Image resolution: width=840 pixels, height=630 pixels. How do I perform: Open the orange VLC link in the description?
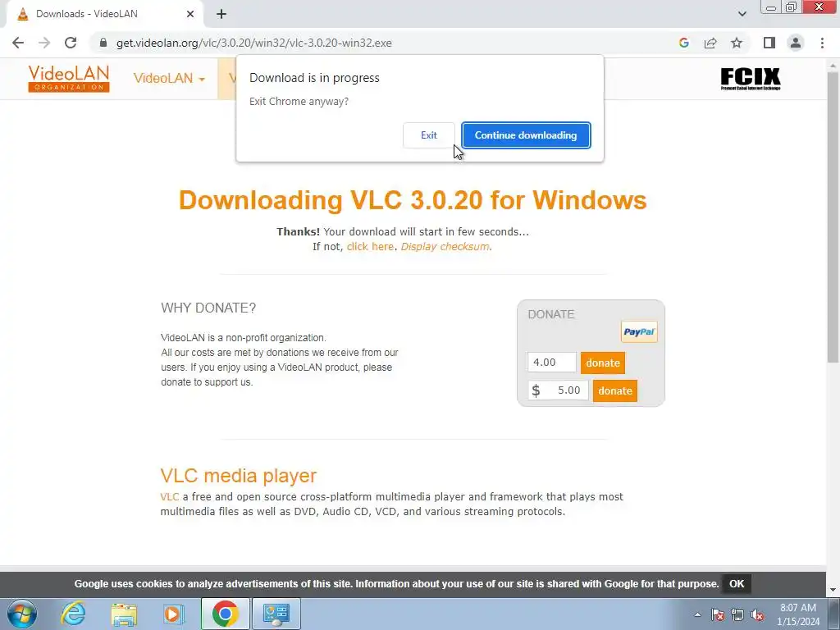click(x=169, y=496)
